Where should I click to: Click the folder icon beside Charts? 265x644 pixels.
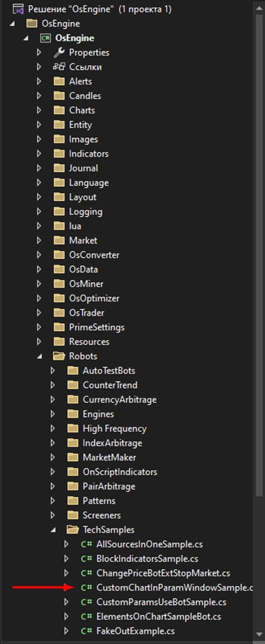[x=59, y=110]
